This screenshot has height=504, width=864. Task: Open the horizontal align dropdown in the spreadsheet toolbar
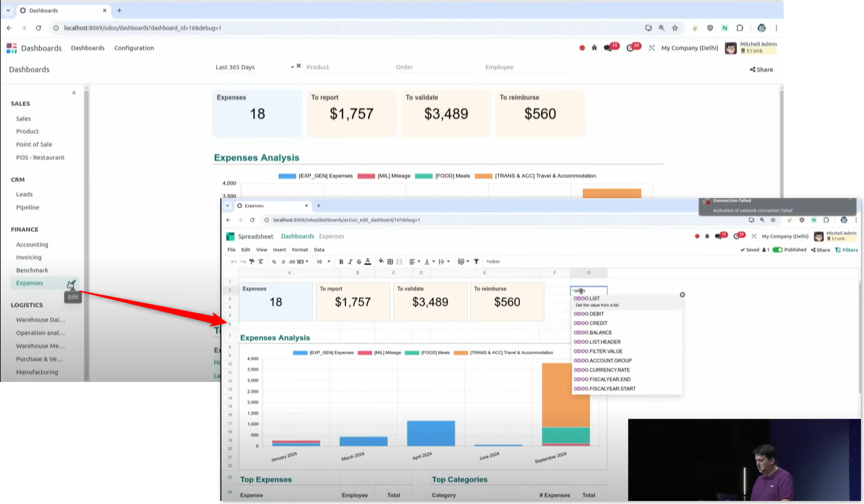click(414, 262)
